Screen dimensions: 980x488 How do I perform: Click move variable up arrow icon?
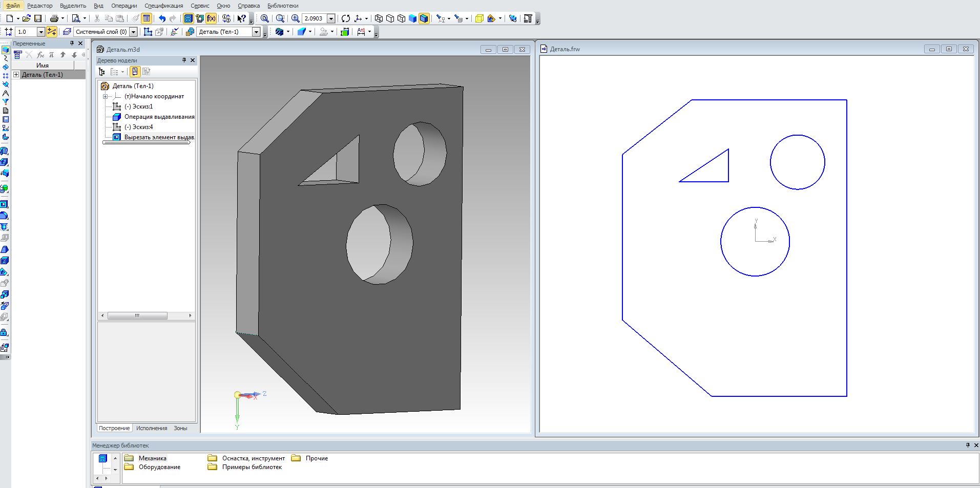(63, 55)
